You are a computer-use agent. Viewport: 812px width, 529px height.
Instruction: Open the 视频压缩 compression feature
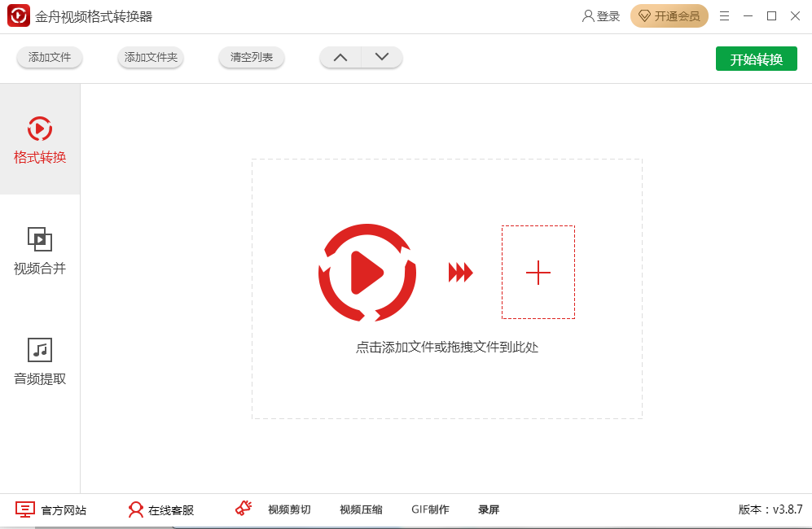[x=359, y=509]
